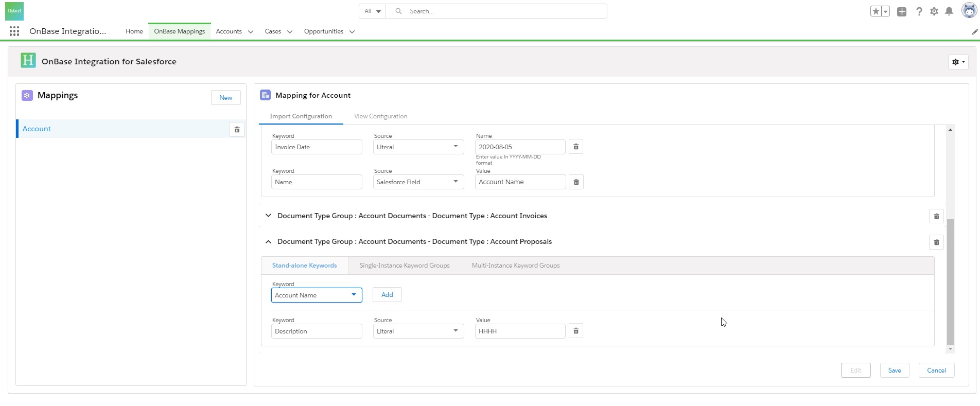Click the global create plus icon
The height and width of the screenshot is (406, 980).
902,11
